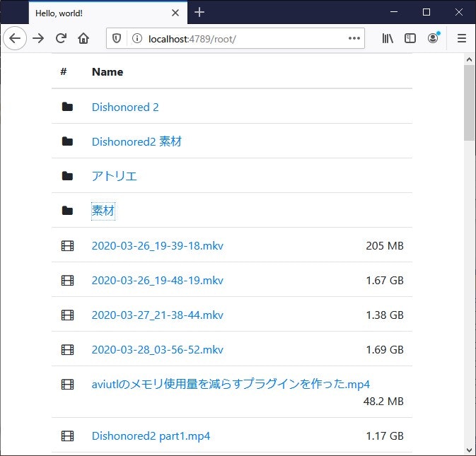
Task: Show site information icon details
Action: (x=137, y=38)
